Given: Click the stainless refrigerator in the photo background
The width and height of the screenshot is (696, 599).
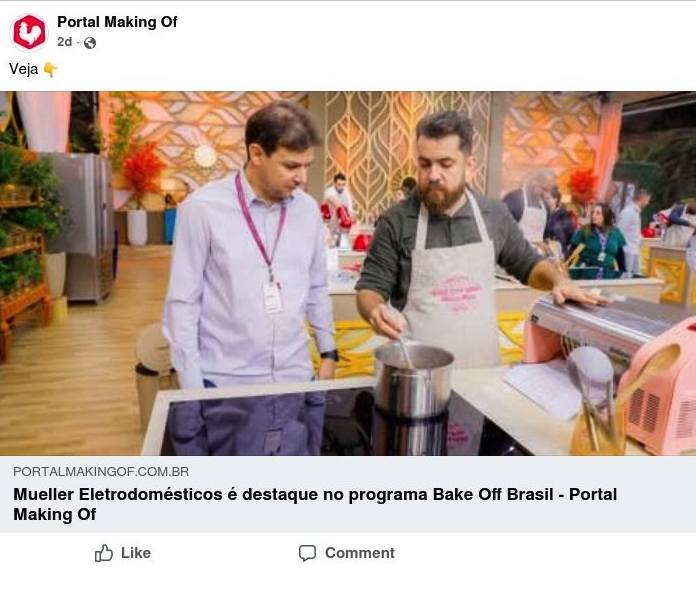Looking at the screenshot, I should pyautogui.click(x=82, y=226).
